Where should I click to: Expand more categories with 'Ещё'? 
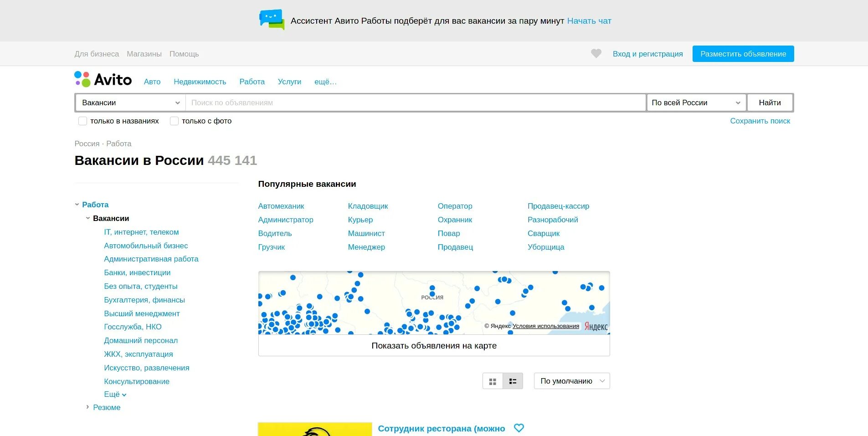coord(115,395)
